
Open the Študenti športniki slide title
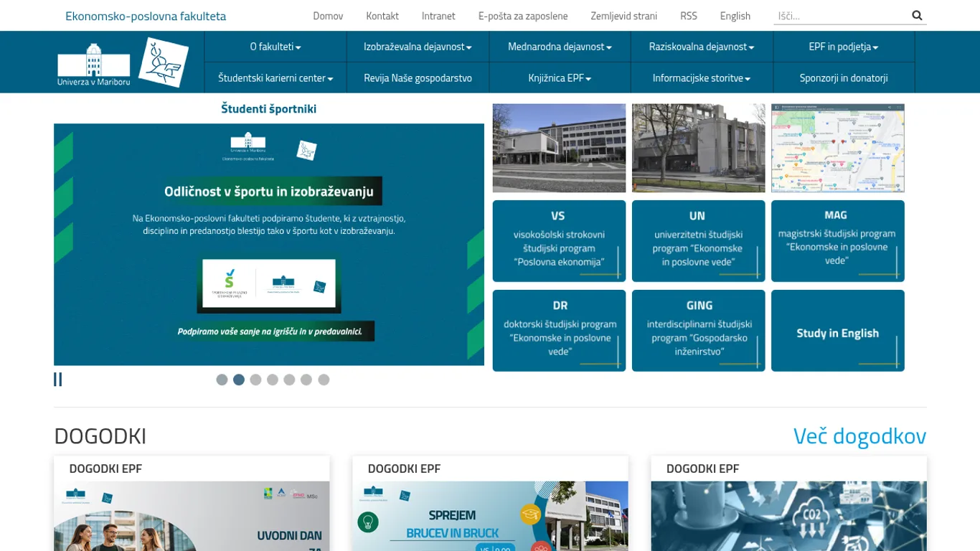(x=268, y=109)
